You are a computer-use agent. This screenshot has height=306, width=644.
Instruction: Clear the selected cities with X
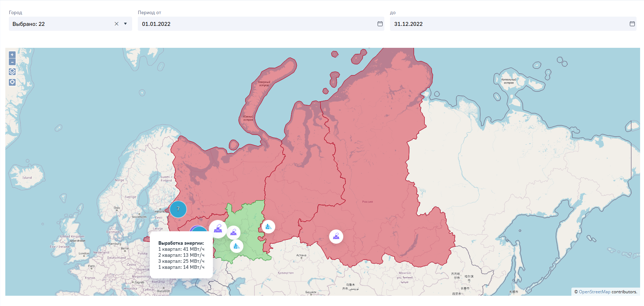click(x=117, y=24)
